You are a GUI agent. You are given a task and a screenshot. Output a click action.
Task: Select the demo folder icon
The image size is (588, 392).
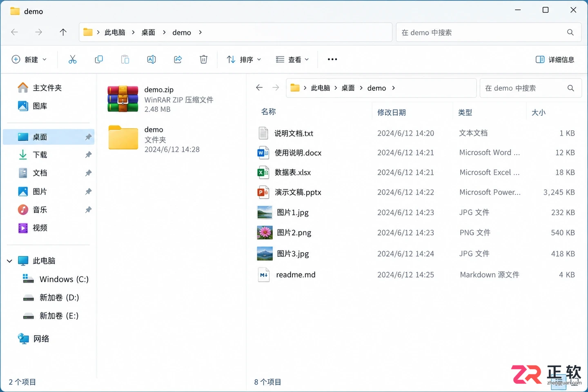pos(123,138)
